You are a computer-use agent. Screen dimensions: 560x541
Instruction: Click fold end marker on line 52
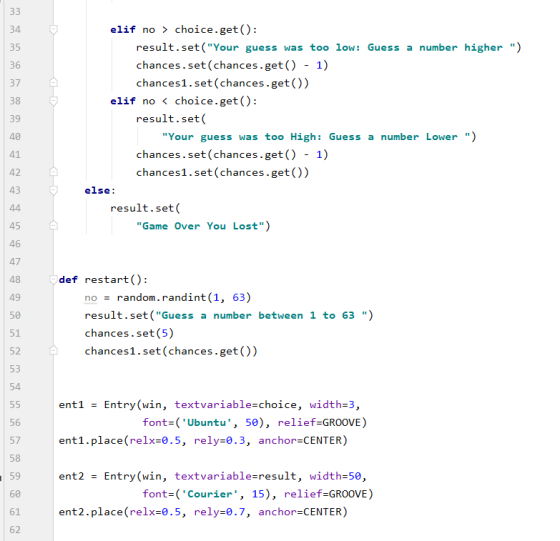pos(53,351)
